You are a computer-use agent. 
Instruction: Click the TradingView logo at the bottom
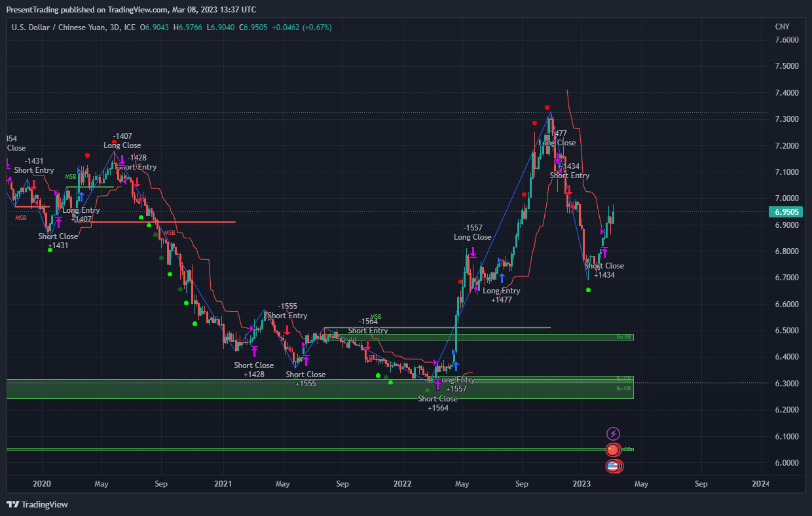click(37, 504)
